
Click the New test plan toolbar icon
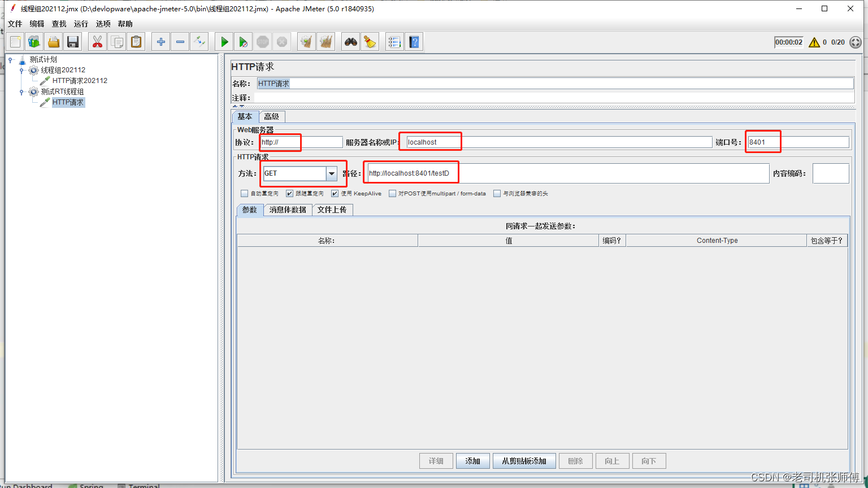[15, 42]
